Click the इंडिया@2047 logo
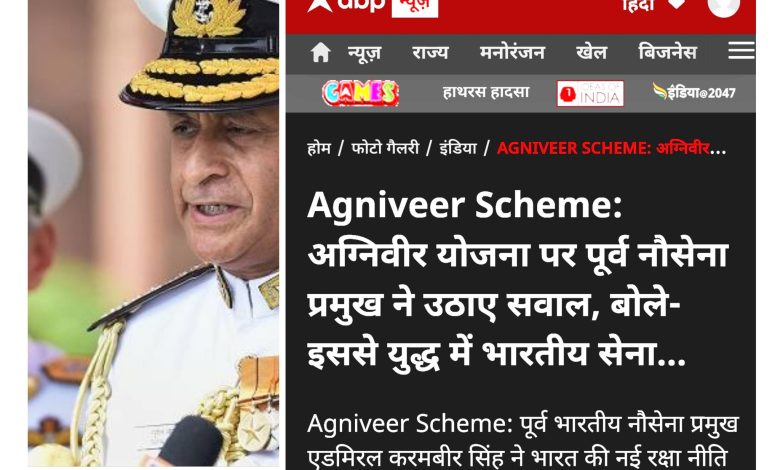 click(x=694, y=92)
